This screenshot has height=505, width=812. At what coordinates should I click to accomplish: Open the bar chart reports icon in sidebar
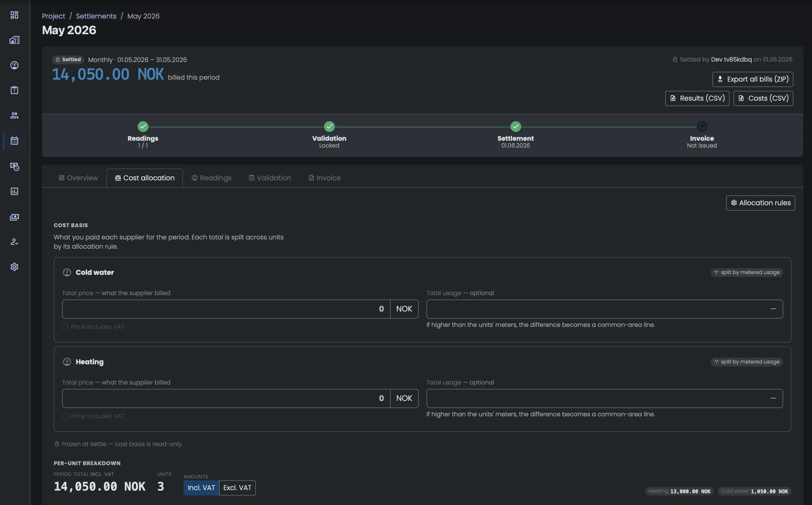[14, 191]
